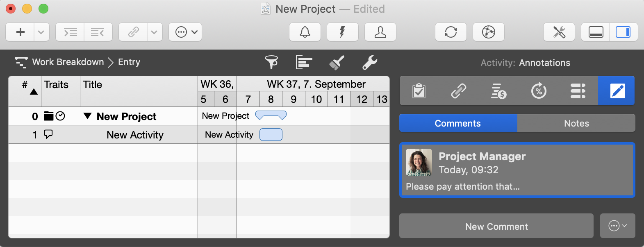Image resolution: width=644 pixels, height=247 pixels.
Task: Click the lightning bolt toolbar icon
Action: click(342, 32)
